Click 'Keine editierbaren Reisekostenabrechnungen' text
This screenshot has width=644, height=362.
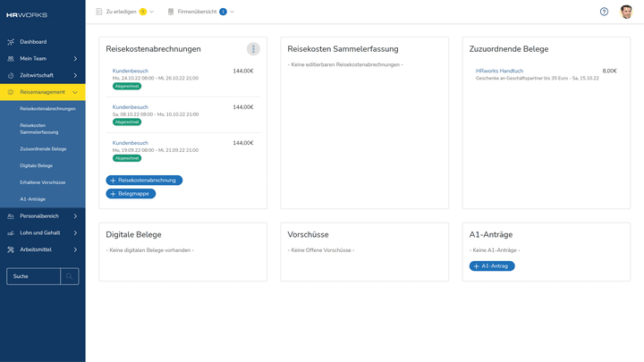click(x=345, y=64)
